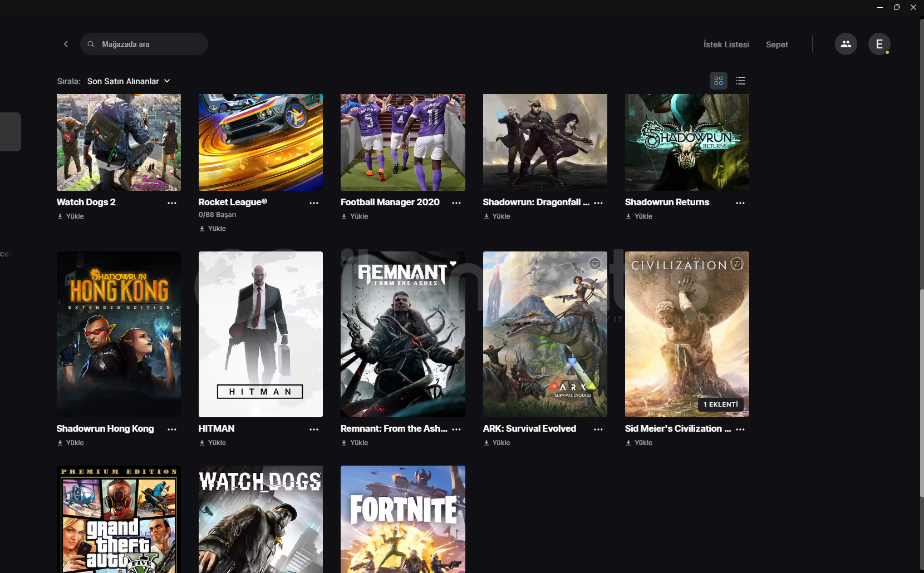This screenshot has width=924, height=573.
Task: Open the Sepet cart
Action: (776, 45)
